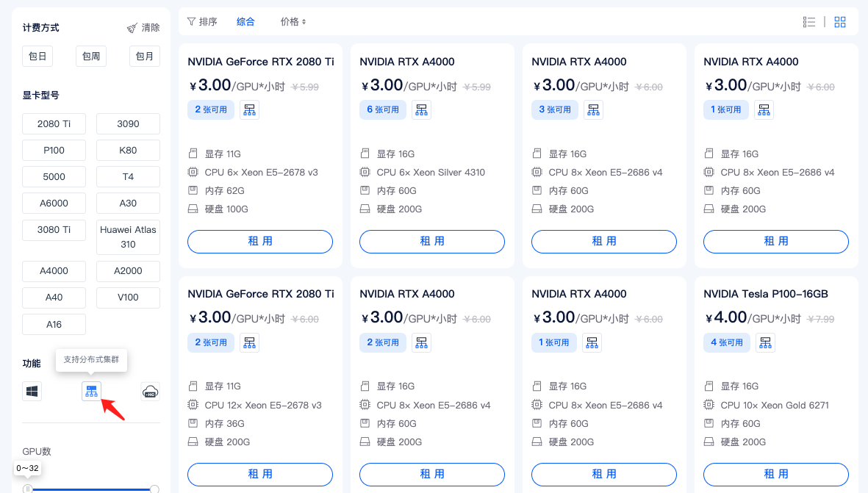868x493 pixels.
Task: Select the 包月 monthly billing option
Action: [145, 56]
